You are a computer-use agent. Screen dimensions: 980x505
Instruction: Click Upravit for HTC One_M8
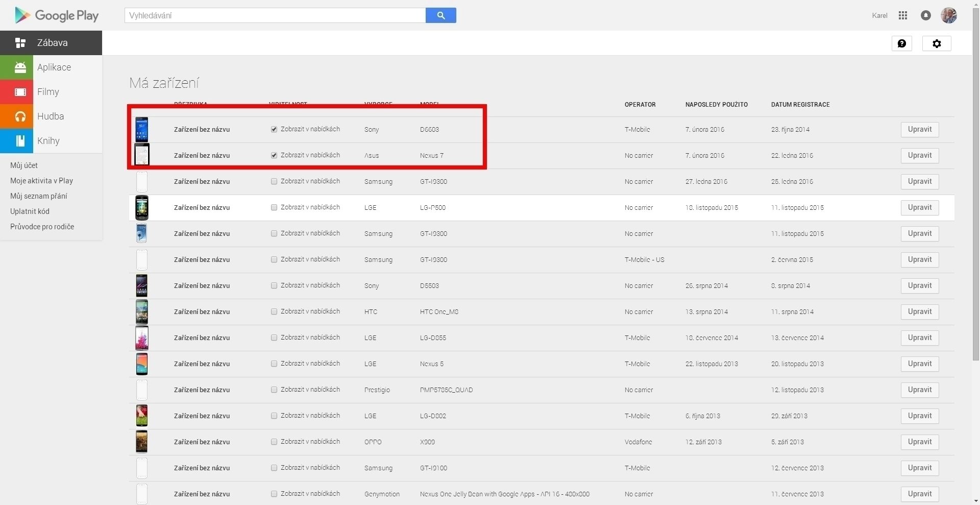coord(920,311)
